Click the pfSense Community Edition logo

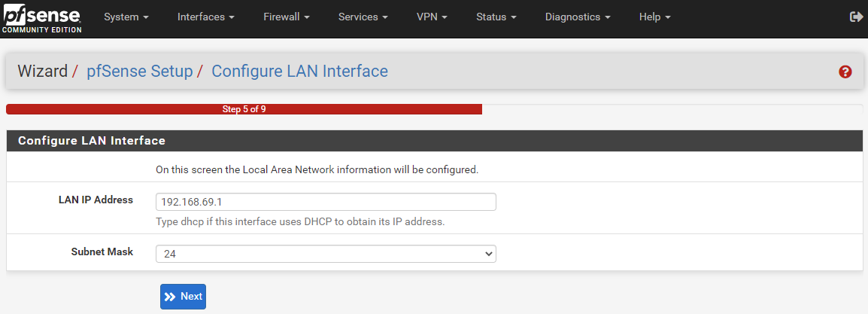(42, 20)
